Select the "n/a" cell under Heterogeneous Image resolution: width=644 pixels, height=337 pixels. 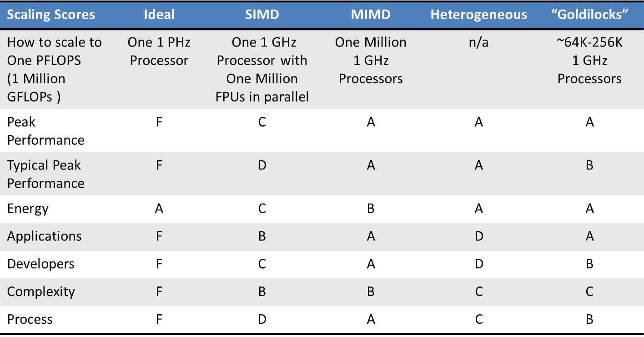pos(478,42)
